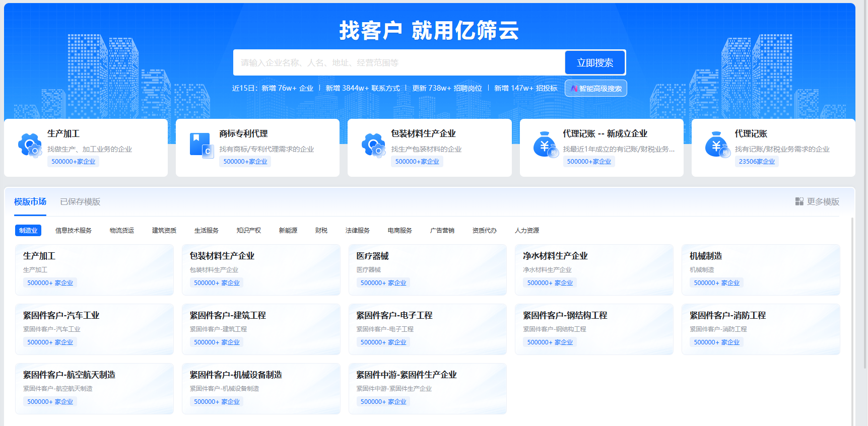Click the 23506家企业 count badge
Viewport: 868px width, 426px height.
coord(757,162)
